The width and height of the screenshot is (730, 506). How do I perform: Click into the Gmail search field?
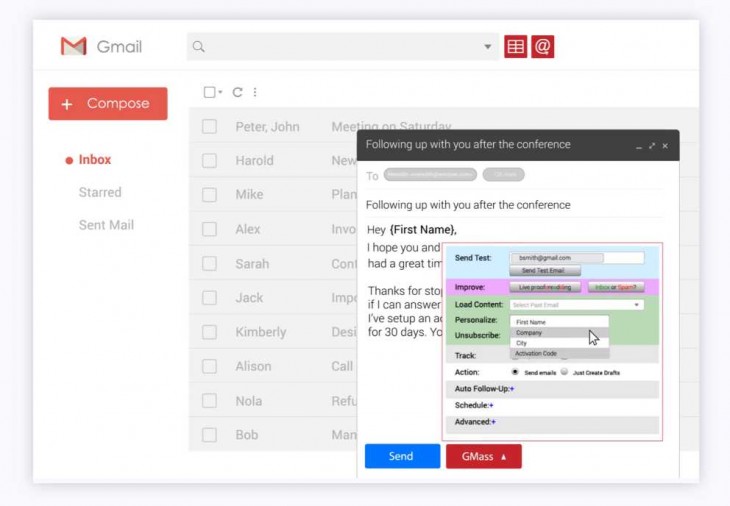pos(342,47)
